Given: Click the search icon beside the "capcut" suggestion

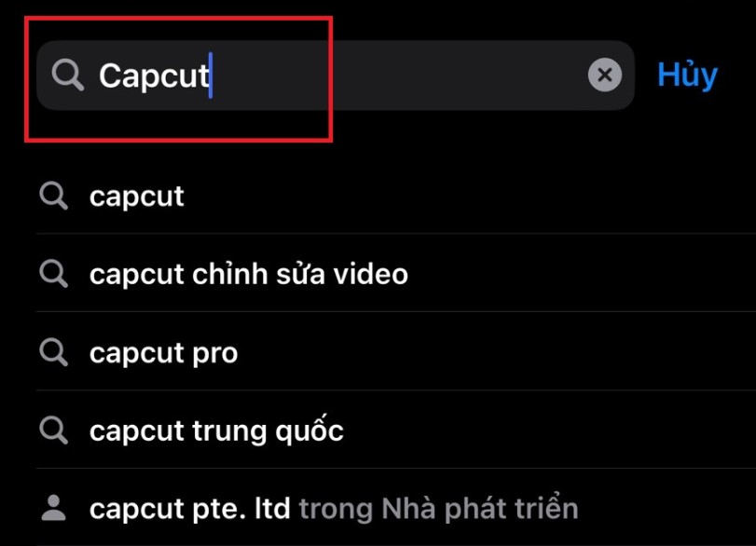Looking at the screenshot, I should point(53,196).
